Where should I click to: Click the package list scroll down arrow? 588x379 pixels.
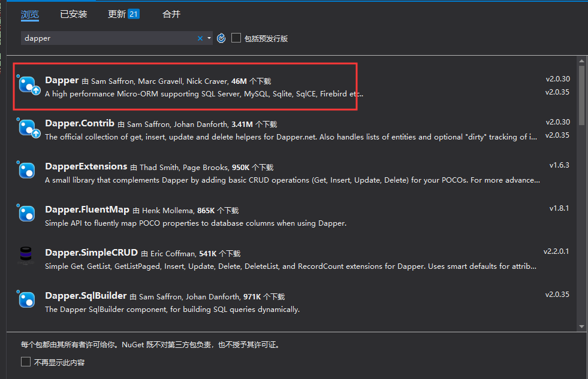pos(581,326)
